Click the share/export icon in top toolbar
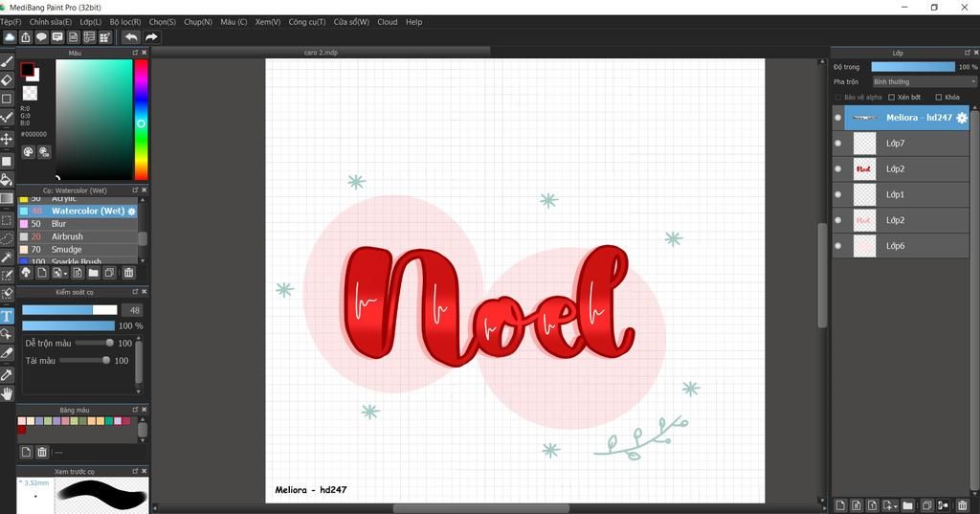The height and width of the screenshot is (514, 980). tap(26, 37)
